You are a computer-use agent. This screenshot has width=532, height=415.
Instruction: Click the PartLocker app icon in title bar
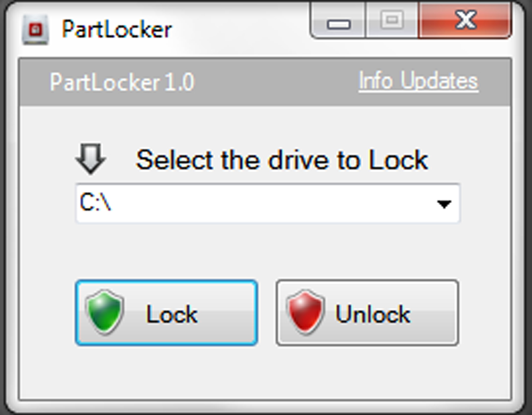pos(35,29)
